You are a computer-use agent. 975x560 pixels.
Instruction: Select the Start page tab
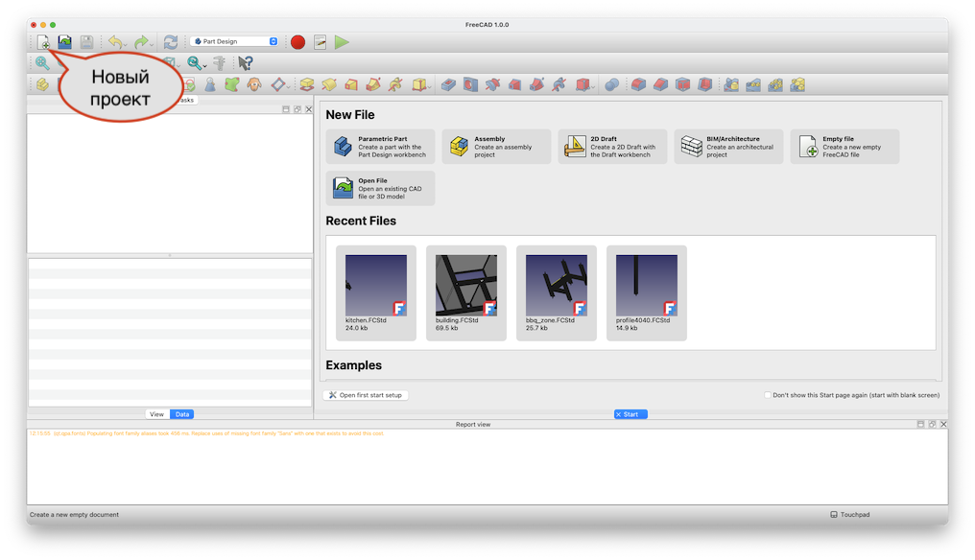[630, 414]
